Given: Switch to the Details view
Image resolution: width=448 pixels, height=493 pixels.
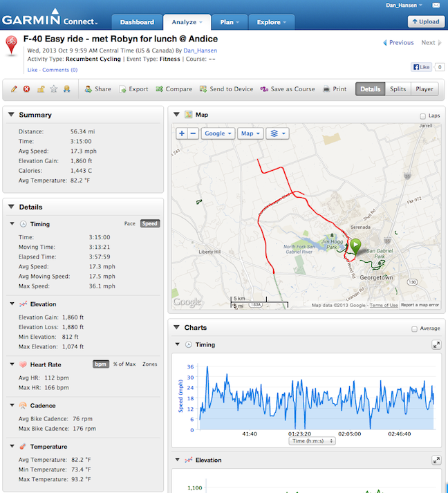Looking at the screenshot, I should coord(371,89).
